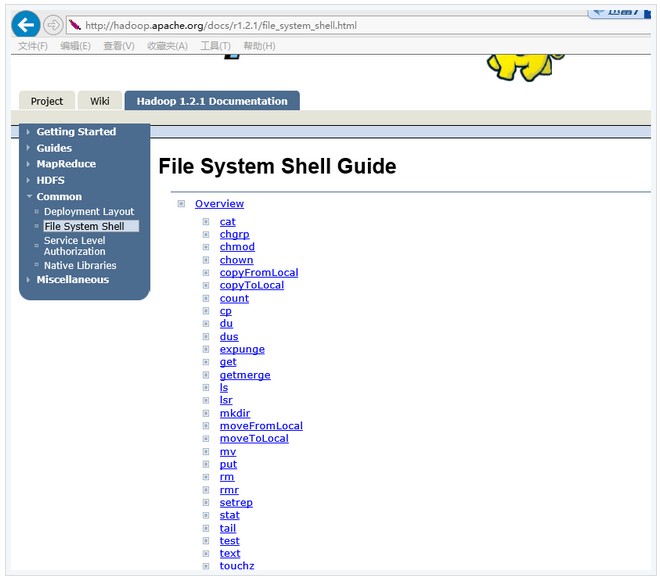Viewport: 660px width, 579px height.
Task: Jump to the touchz command link
Action: [x=237, y=566]
